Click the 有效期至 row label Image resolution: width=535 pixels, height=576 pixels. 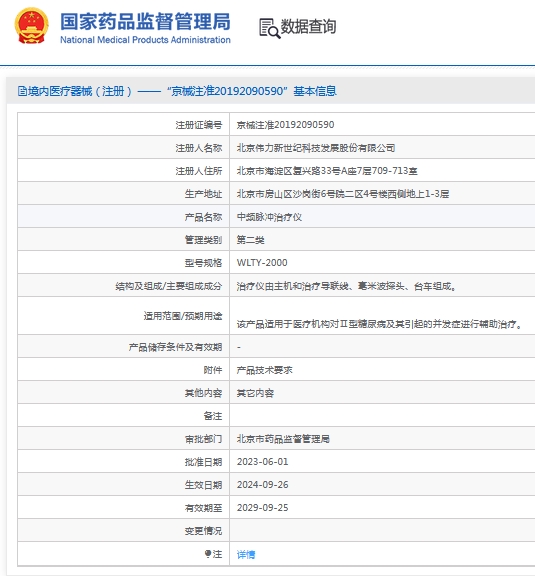click(204, 508)
